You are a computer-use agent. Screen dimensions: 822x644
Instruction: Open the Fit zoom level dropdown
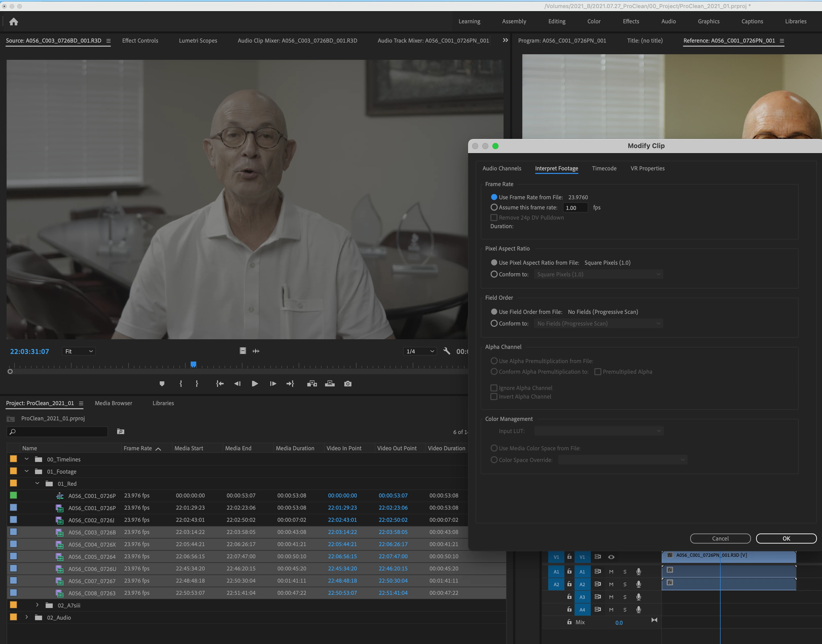pos(79,351)
